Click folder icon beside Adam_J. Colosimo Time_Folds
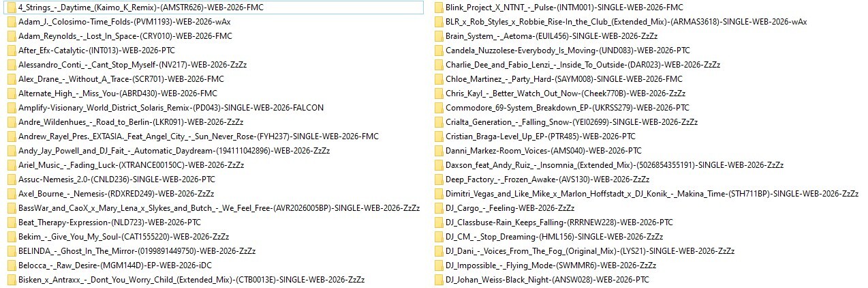Image resolution: width=868 pixels, height=288 pixels. coord(11,22)
